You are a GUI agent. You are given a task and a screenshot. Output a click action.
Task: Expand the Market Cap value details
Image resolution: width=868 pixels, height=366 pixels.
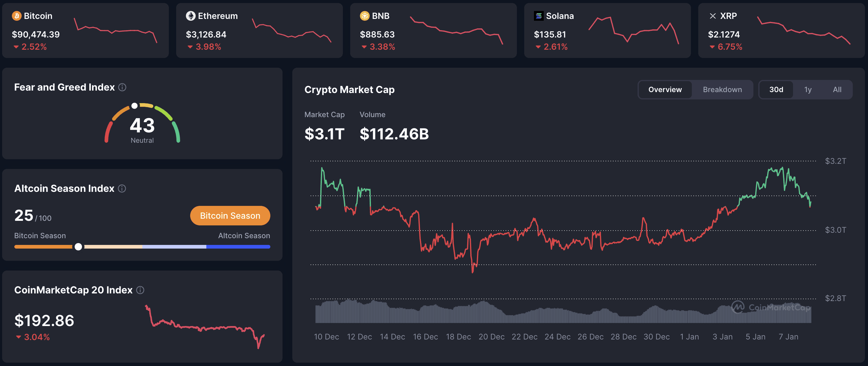(324, 133)
